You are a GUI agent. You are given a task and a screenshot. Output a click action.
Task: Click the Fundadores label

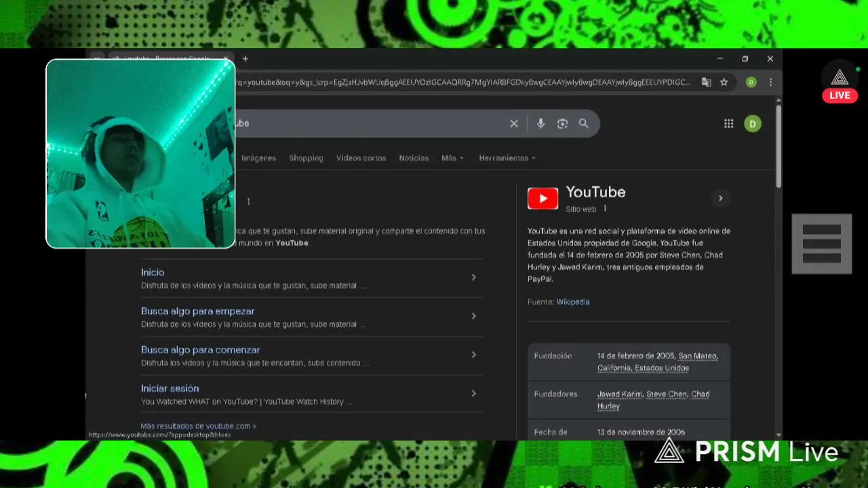pyautogui.click(x=555, y=394)
